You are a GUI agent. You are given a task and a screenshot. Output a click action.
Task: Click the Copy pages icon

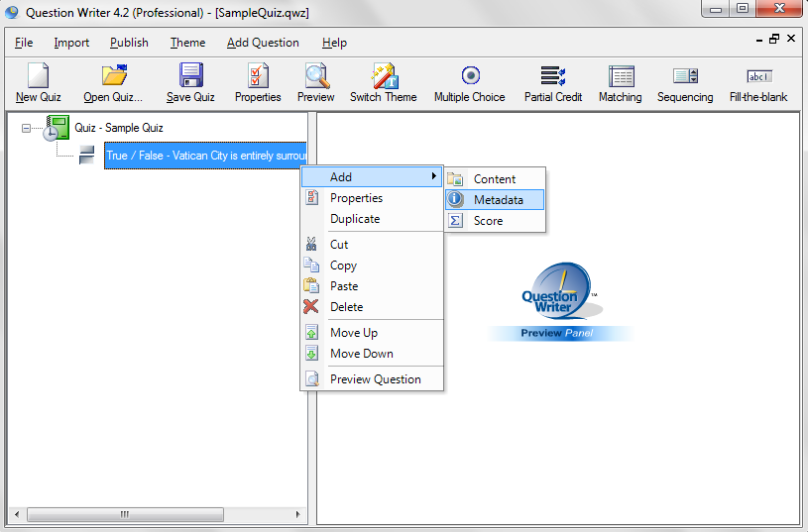point(311,265)
